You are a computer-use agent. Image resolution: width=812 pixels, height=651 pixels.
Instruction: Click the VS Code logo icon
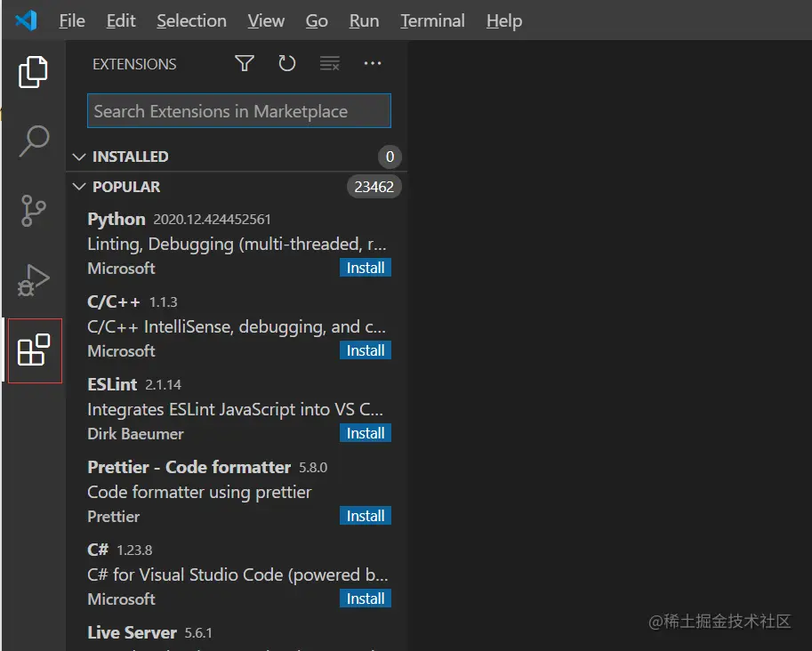coord(26,20)
